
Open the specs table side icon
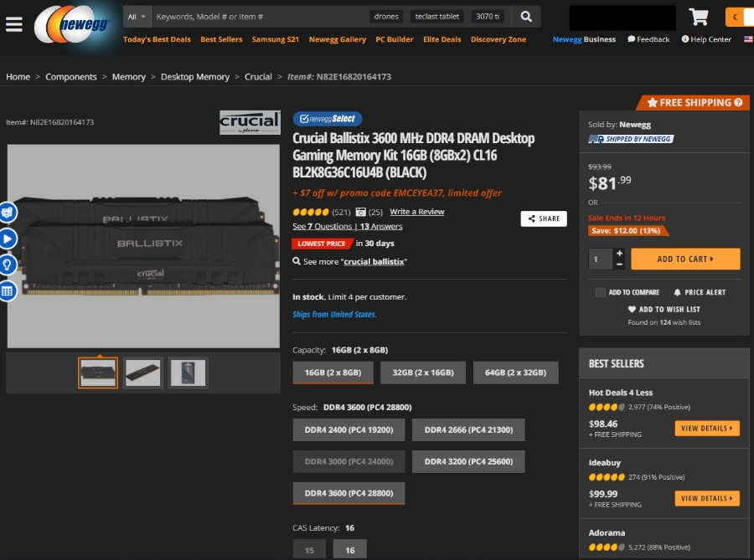[8, 290]
